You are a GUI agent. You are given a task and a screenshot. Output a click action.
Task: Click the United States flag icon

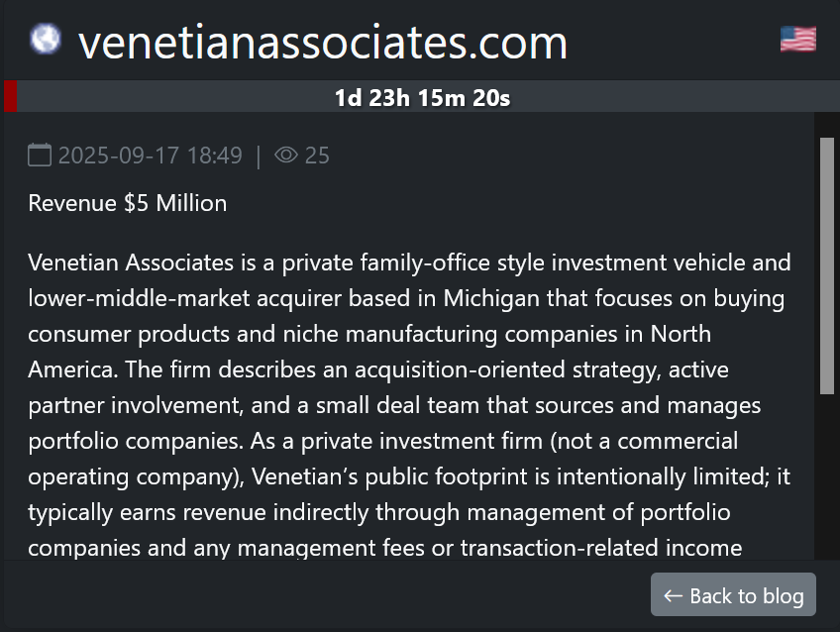pyautogui.click(x=797, y=40)
